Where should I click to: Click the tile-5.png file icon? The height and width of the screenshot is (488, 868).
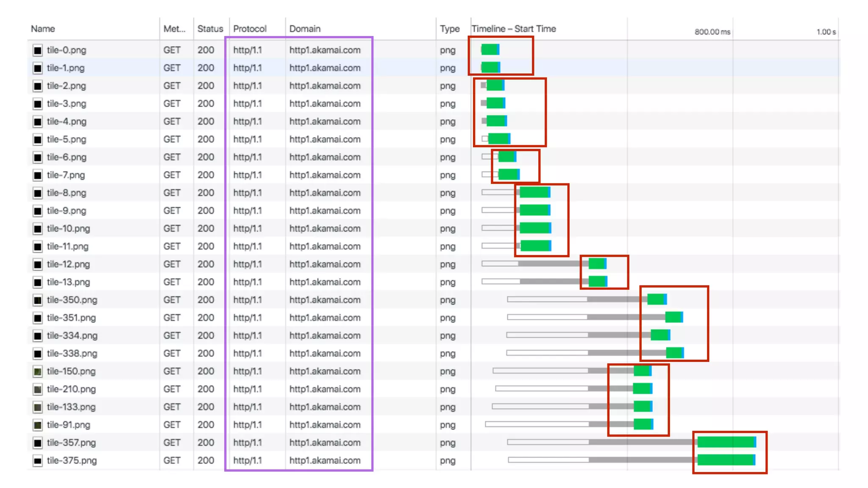click(x=38, y=140)
